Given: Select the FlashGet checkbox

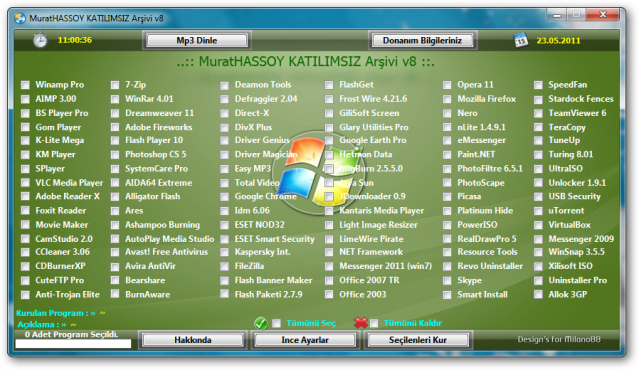Looking at the screenshot, I should 329,85.
